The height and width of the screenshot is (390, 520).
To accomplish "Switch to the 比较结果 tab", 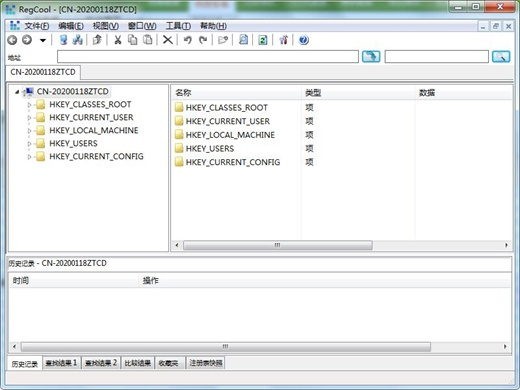I will point(138,363).
